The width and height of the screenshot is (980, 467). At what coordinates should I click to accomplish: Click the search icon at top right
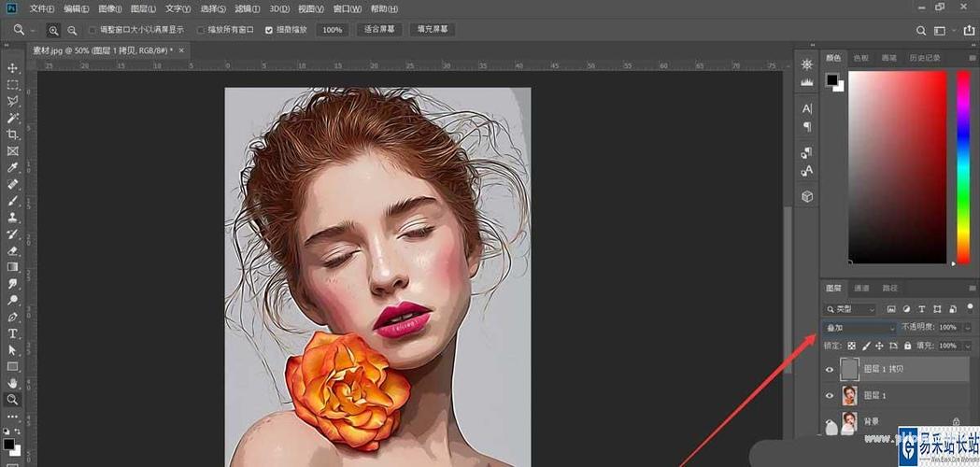[x=920, y=31]
